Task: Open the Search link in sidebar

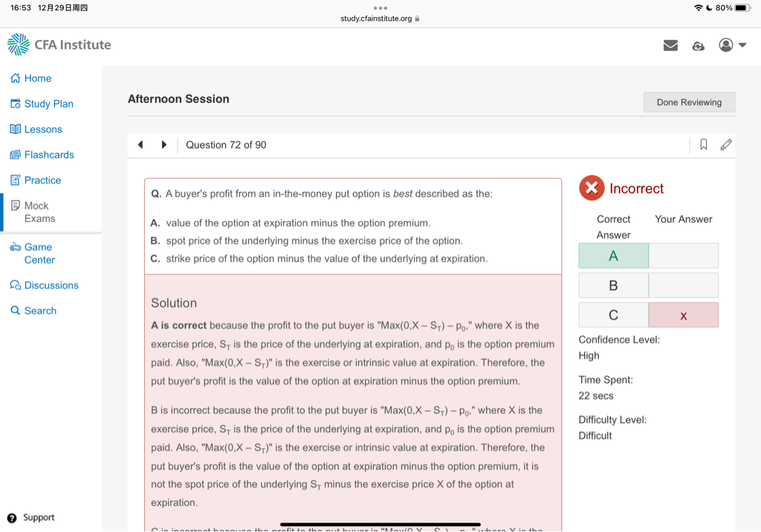Action: (40, 311)
